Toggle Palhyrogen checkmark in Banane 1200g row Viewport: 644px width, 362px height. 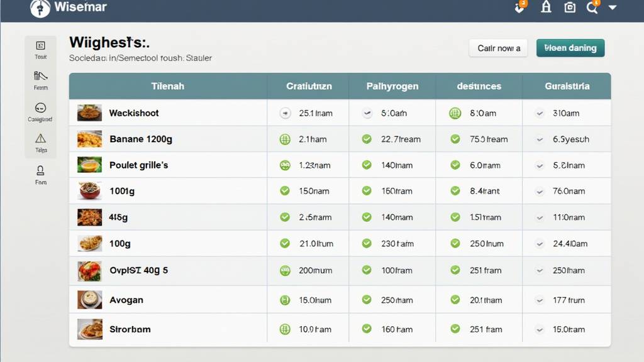tap(367, 140)
